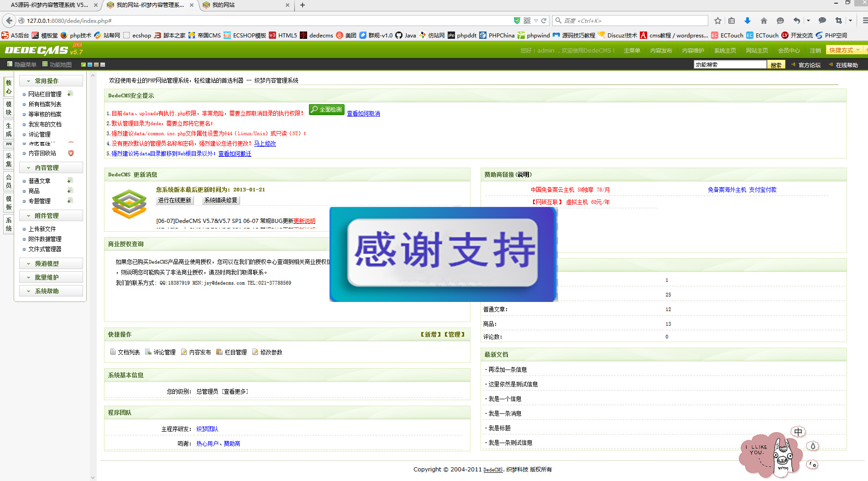Collapse the 附件管理 section
The image size is (868, 481).
pyautogui.click(x=51, y=216)
